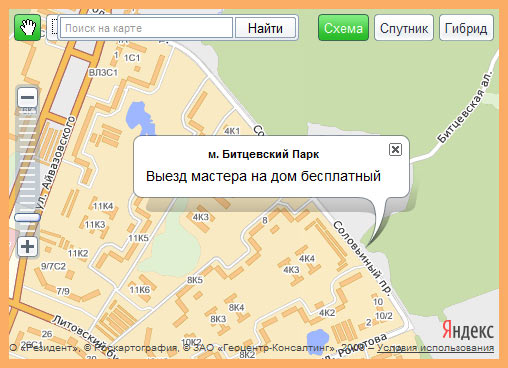This screenshot has width=508, height=368.
Task: Focus the 'Поиск на карте' search field
Action: tap(146, 28)
